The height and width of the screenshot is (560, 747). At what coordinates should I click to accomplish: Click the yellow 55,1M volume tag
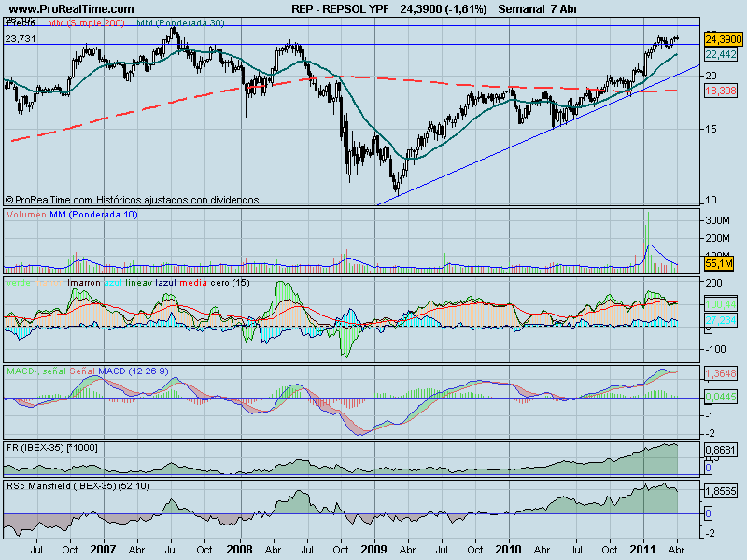coord(719,263)
